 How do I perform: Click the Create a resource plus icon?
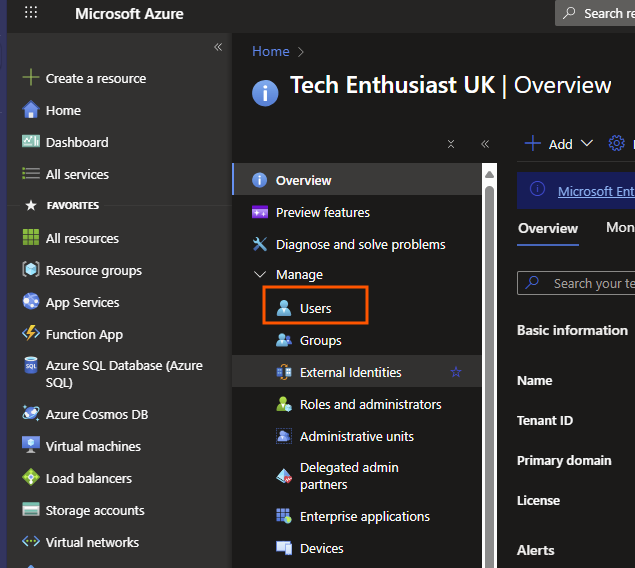pyautogui.click(x=31, y=77)
